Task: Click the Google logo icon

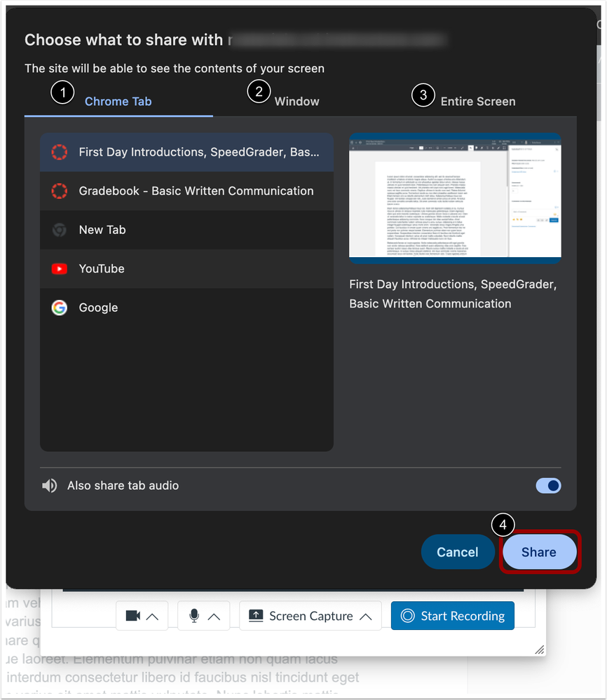Action: (x=60, y=308)
